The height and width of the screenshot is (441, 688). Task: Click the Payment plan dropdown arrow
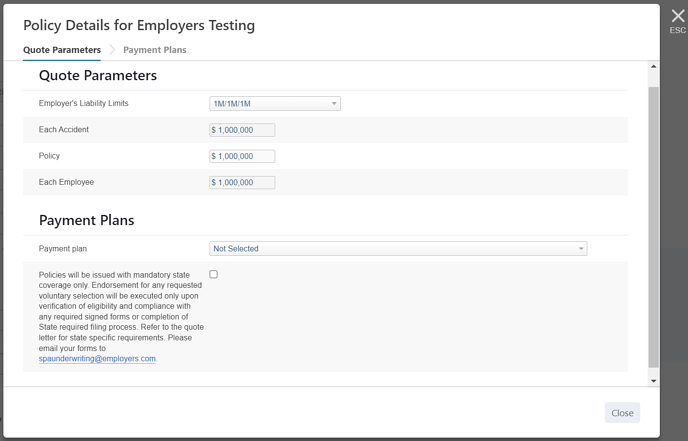pyautogui.click(x=581, y=249)
